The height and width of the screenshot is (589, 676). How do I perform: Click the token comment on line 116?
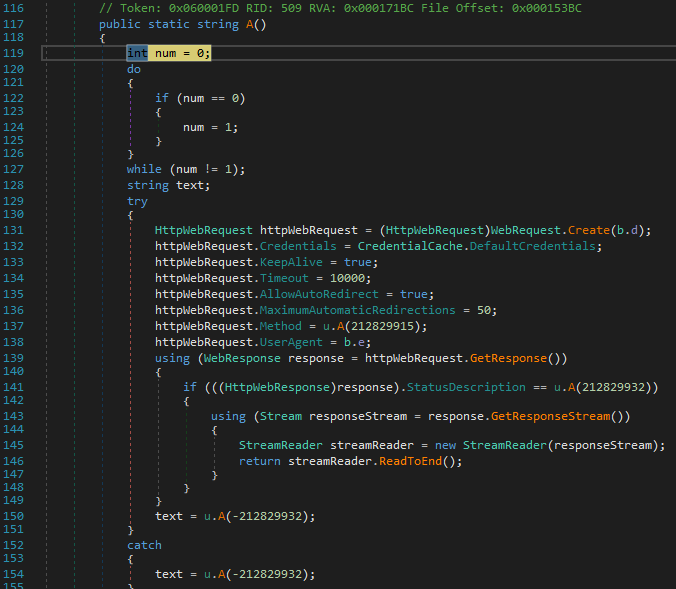[x=340, y=7]
